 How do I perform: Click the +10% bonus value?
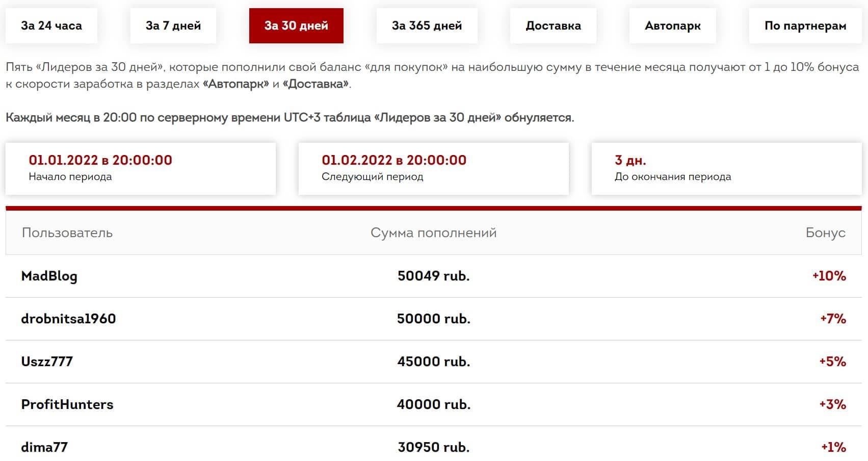click(829, 276)
